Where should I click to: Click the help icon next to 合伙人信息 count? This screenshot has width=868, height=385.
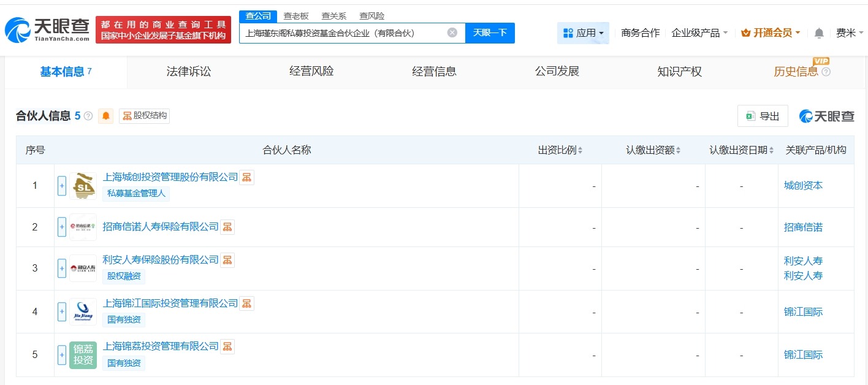click(x=88, y=116)
